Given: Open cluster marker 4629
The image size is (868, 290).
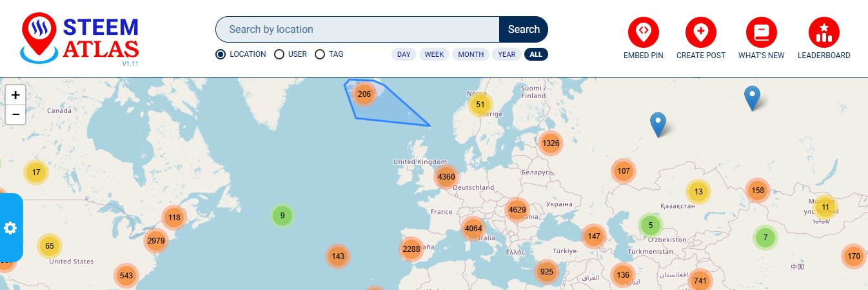Looking at the screenshot, I should coord(517,209).
